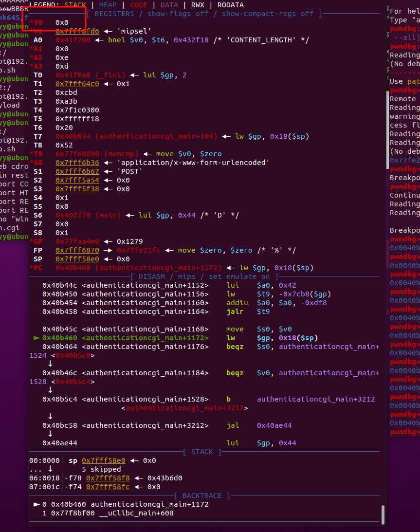The width and height of the screenshot is (420, 532).
Task: Click the STACK legend label
Action: [75, 5]
